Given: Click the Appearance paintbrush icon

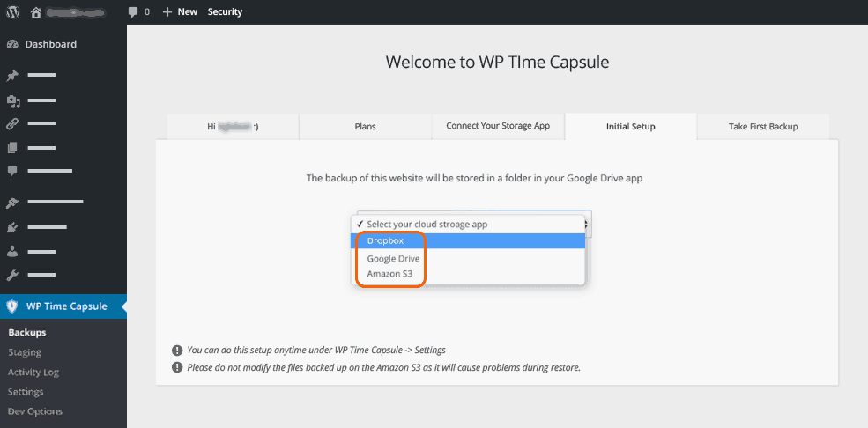Looking at the screenshot, I should coord(12,203).
